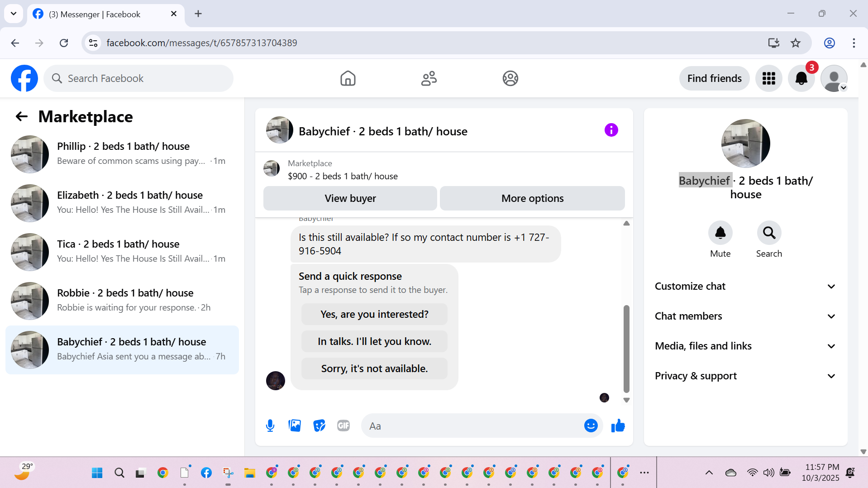Click the More options button

click(x=532, y=198)
